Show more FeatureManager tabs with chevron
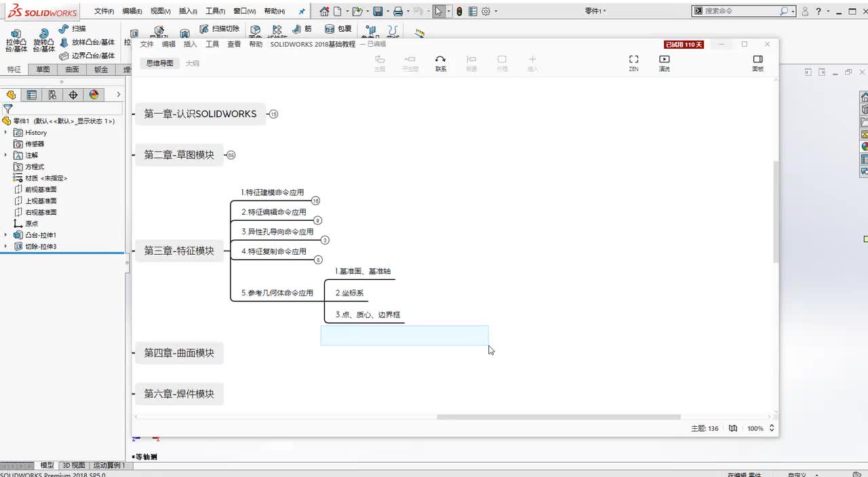The height and width of the screenshot is (477, 868). coord(118,95)
